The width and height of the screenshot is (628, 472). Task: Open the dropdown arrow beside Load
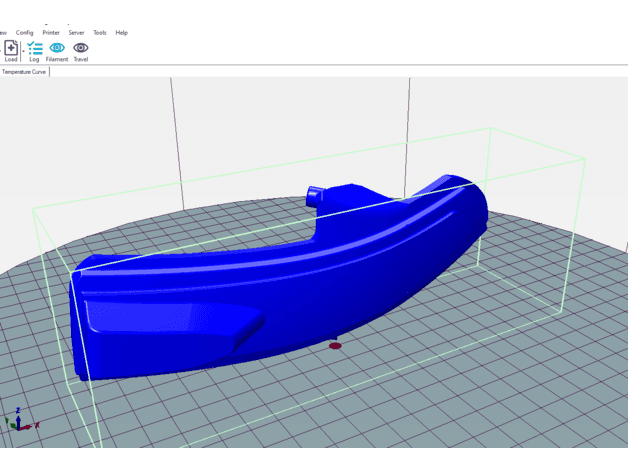pyautogui.click(x=23, y=51)
